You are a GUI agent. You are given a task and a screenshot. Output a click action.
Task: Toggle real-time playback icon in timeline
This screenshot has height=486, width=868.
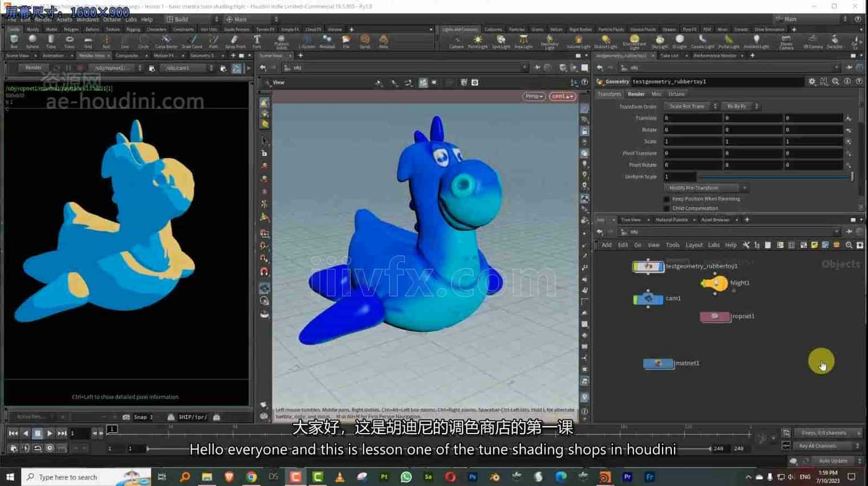50,448
